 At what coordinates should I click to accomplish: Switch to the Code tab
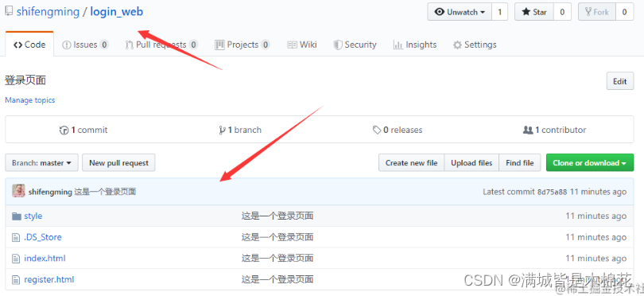coord(29,45)
